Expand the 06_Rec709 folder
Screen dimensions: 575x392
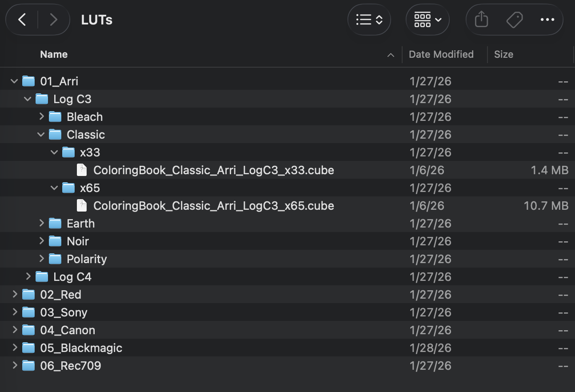(14, 365)
